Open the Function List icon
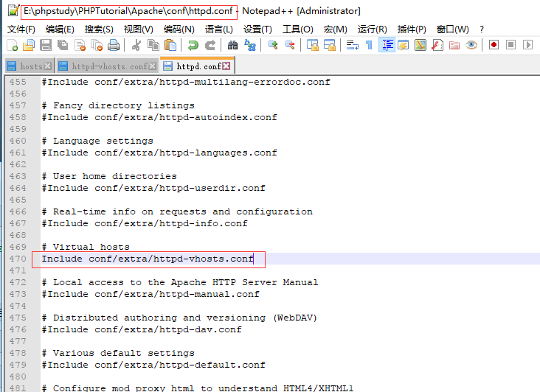Screen dimensions: 540x392 (437, 45)
